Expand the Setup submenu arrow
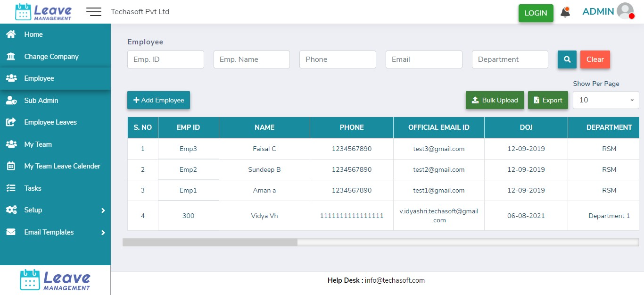The height and width of the screenshot is (295, 644). [x=103, y=211]
